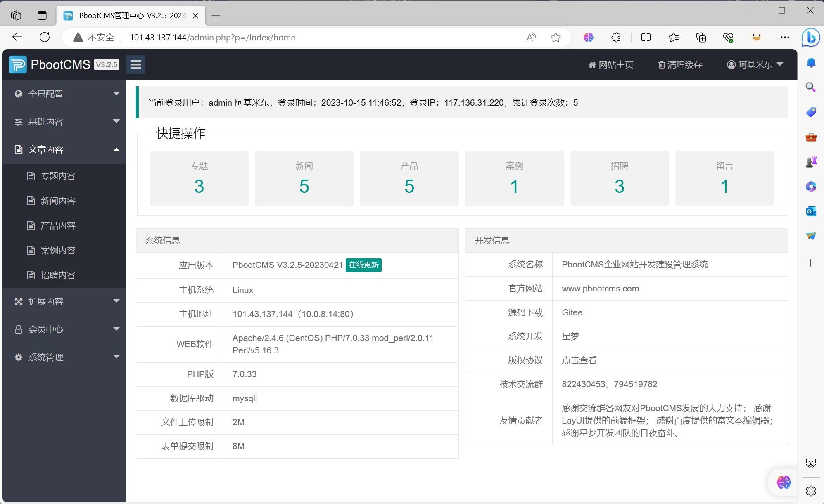Click the PbootCMS logo icon

(x=18, y=64)
